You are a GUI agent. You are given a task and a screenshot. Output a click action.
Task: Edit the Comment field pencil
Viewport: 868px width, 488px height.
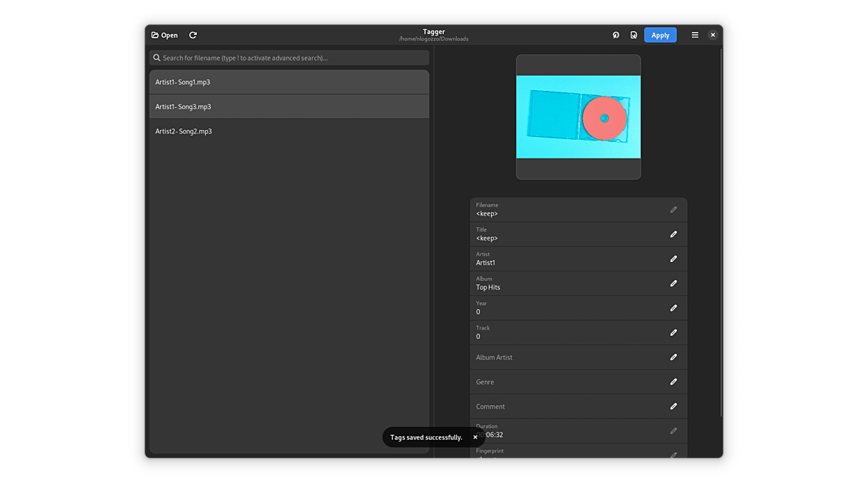point(673,406)
